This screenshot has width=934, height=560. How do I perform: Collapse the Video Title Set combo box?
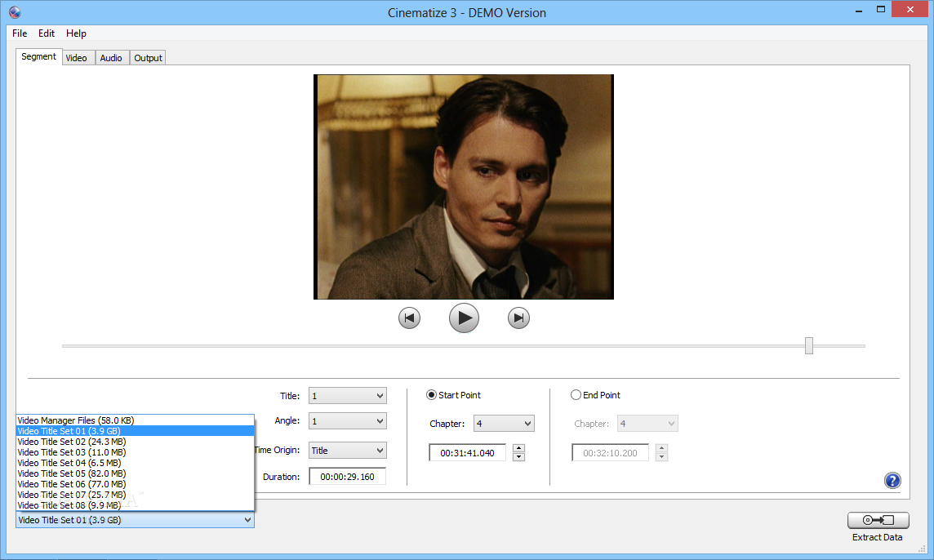(x=135, y=520)
